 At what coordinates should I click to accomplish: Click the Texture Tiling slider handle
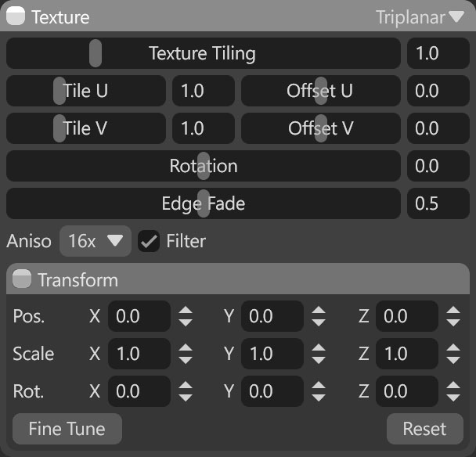tap(96, 53)
